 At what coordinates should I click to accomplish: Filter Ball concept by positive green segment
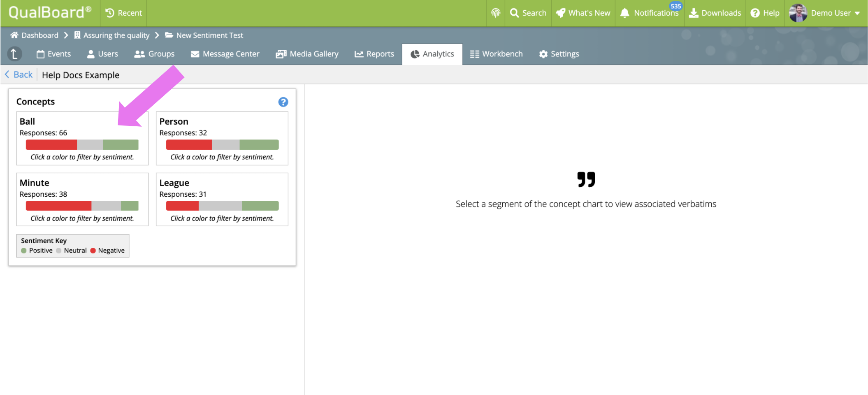(121, 145)
